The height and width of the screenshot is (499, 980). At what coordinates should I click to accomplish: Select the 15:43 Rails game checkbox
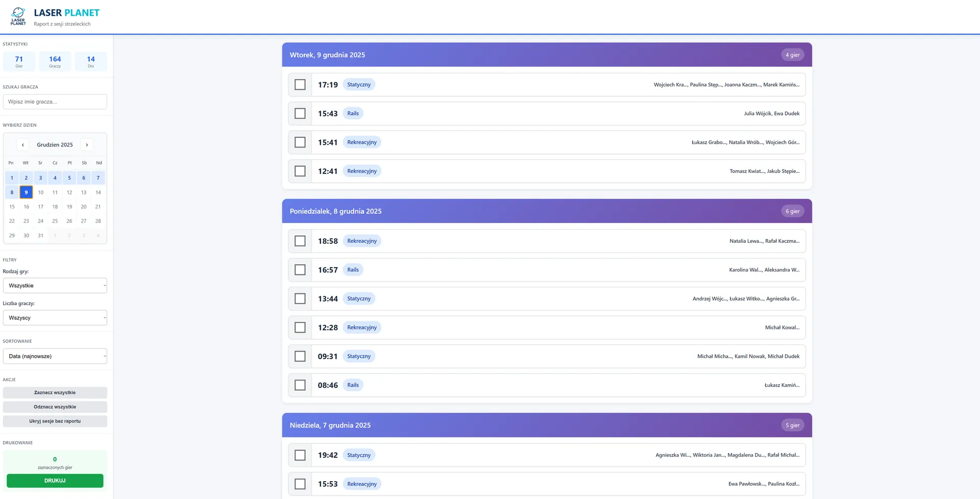(300, 113)
